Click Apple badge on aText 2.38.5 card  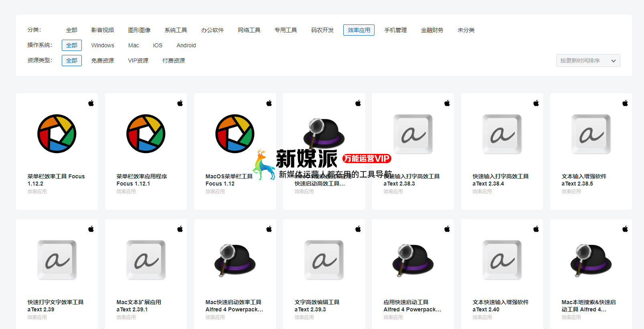click(625, 103)
